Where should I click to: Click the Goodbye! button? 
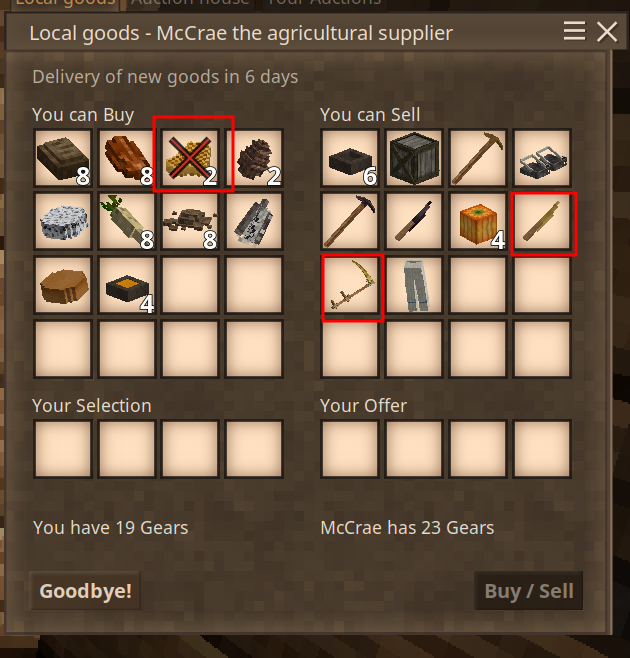(x=85, y=591)
